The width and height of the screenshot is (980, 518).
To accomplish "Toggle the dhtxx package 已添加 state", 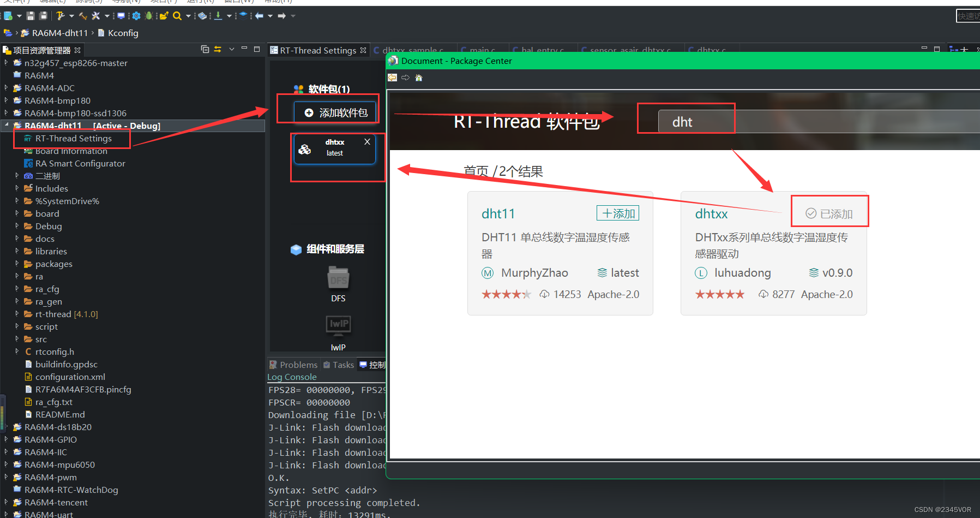I will 829,212.
